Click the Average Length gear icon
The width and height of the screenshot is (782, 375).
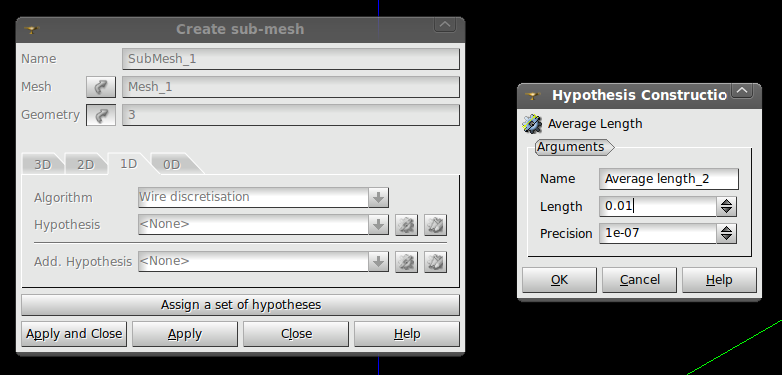[x=532, y=124]
